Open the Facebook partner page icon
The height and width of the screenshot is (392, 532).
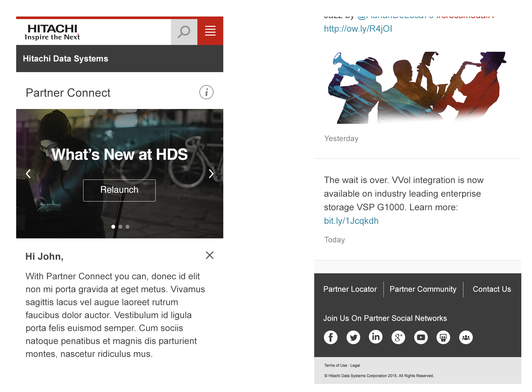tap(330, 337)
